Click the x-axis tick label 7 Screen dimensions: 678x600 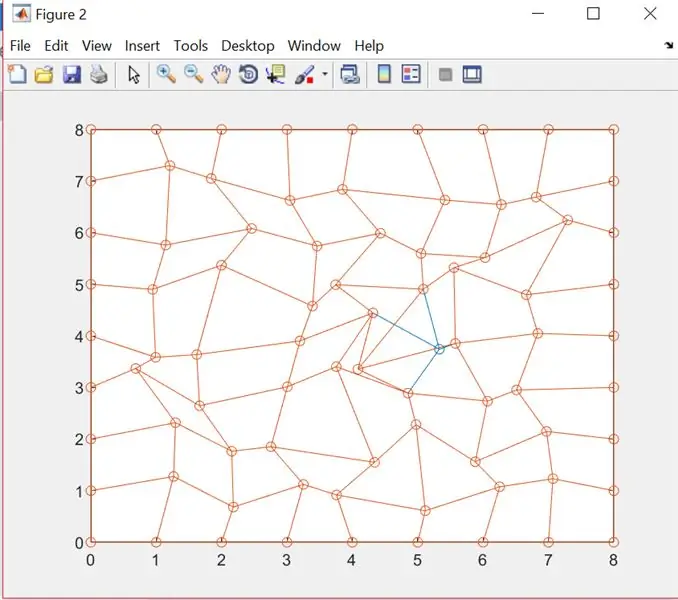pyautogui.click(x=548, y=560)
